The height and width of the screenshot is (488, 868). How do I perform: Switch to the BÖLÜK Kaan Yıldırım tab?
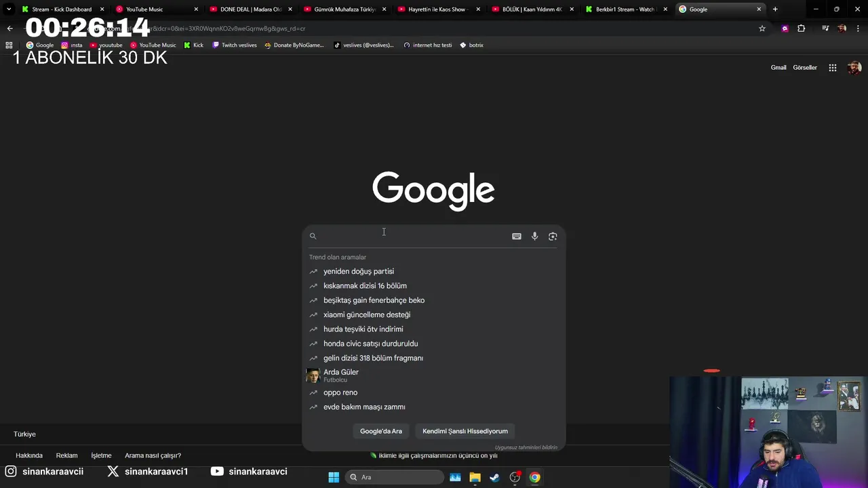click(x=533, y=9)
